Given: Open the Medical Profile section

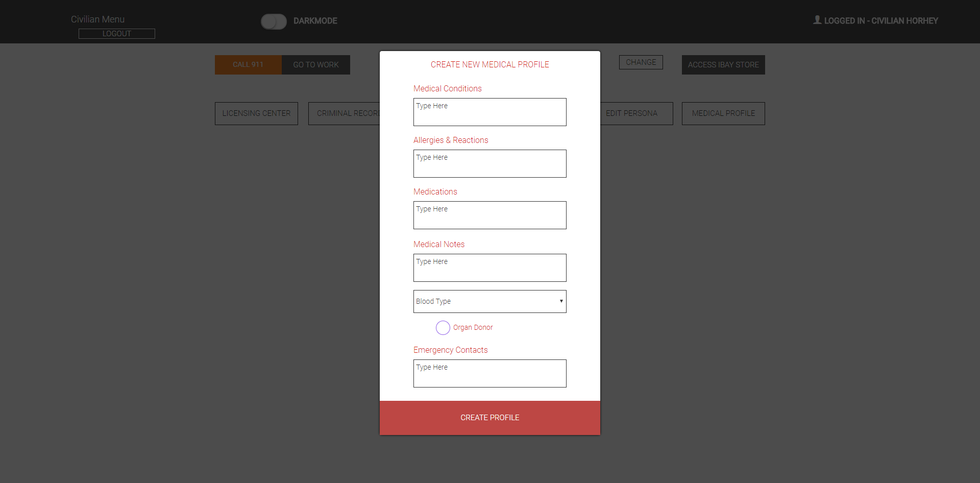Looking at the screenshot, I should click(723, 113).
